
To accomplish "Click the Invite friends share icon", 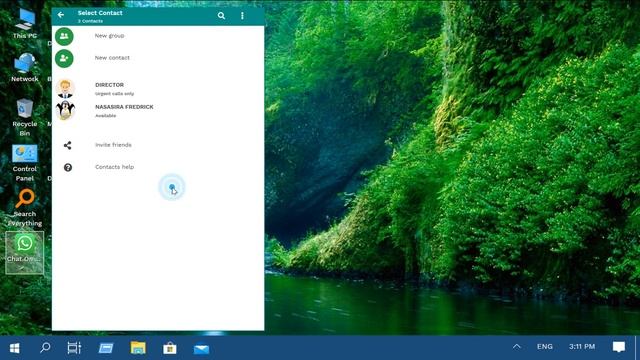I will (x=68, y=145).
